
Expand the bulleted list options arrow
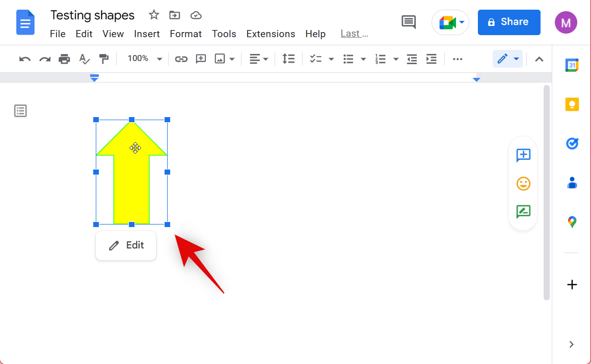coord(363,59)
